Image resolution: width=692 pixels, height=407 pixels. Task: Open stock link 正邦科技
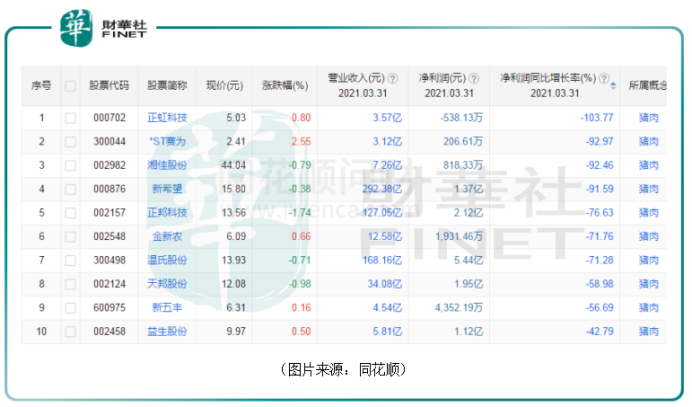click(x=167, y=213)
